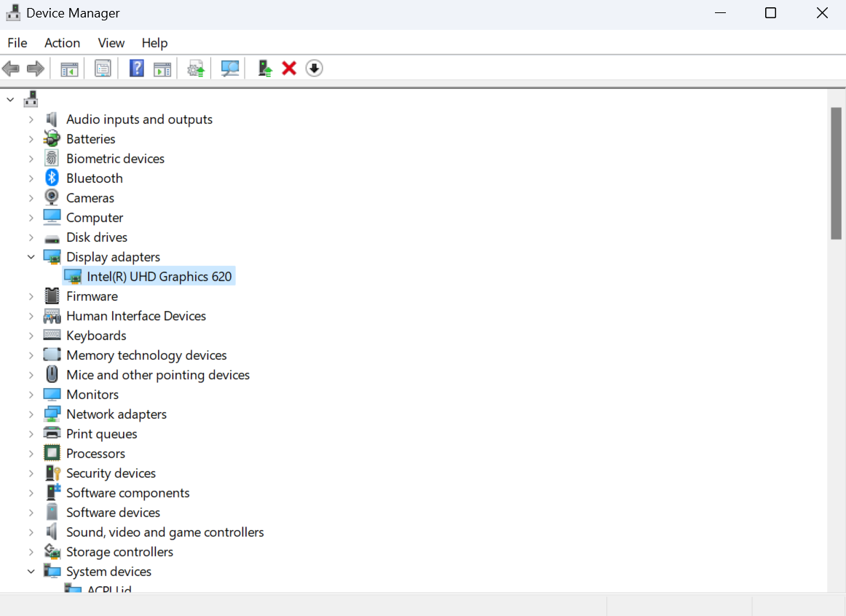Screen dimensions: 846x616
Task: Collapse the Display adapters category
Action: 31,257
